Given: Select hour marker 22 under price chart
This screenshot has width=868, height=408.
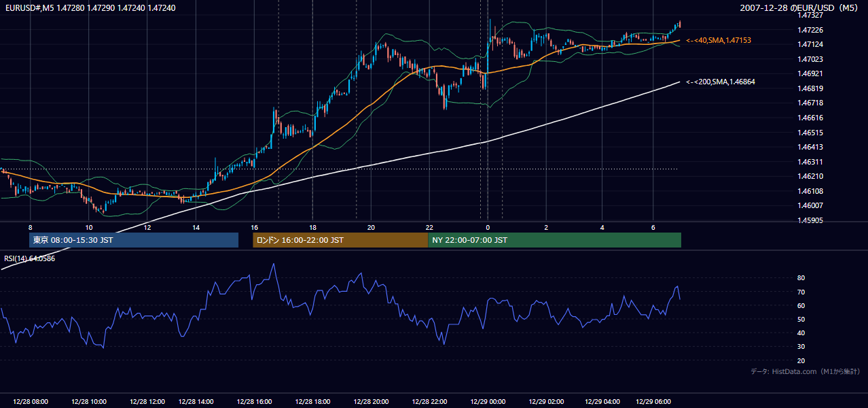Looking at the screenshot, I should (x=429, y=227).
